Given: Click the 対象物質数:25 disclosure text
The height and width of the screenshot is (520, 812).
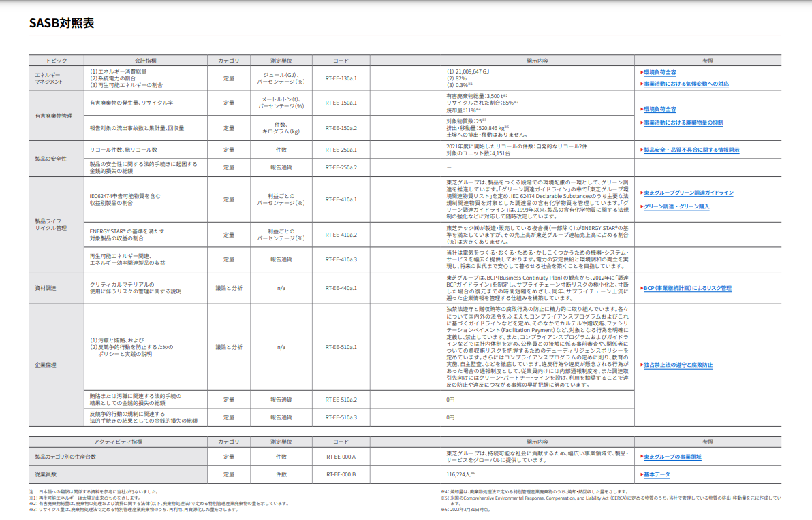Looking at the screenshot, I should (x=465, y=121).
